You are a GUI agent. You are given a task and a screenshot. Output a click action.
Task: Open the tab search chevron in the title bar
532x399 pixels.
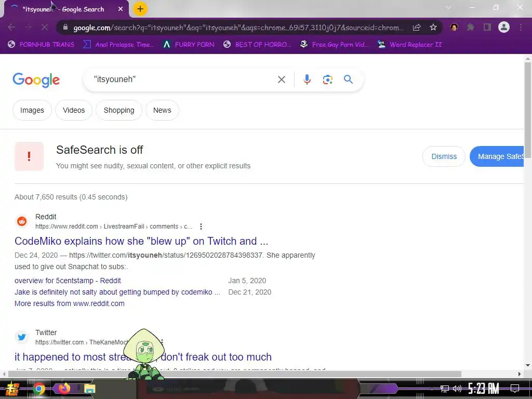pos(448,7)
